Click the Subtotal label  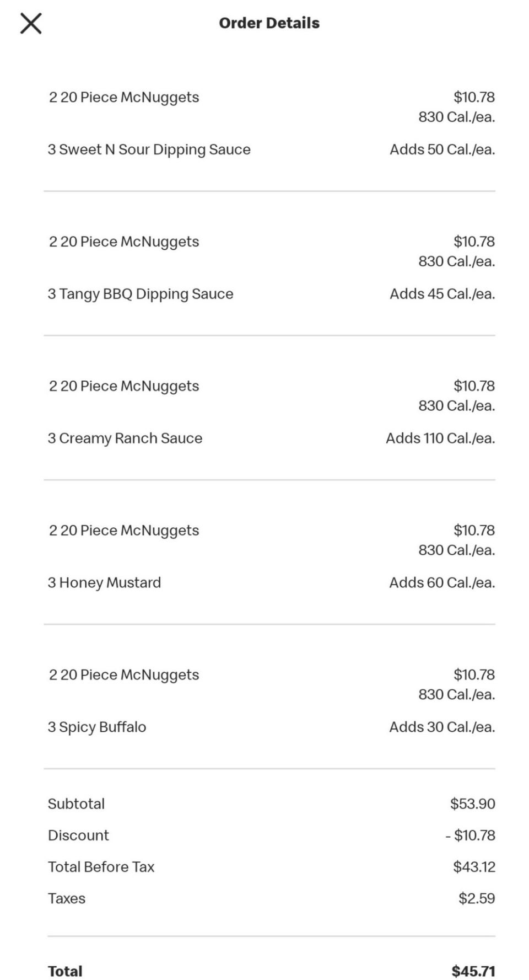pyautogui.click(x=76, y=804)
